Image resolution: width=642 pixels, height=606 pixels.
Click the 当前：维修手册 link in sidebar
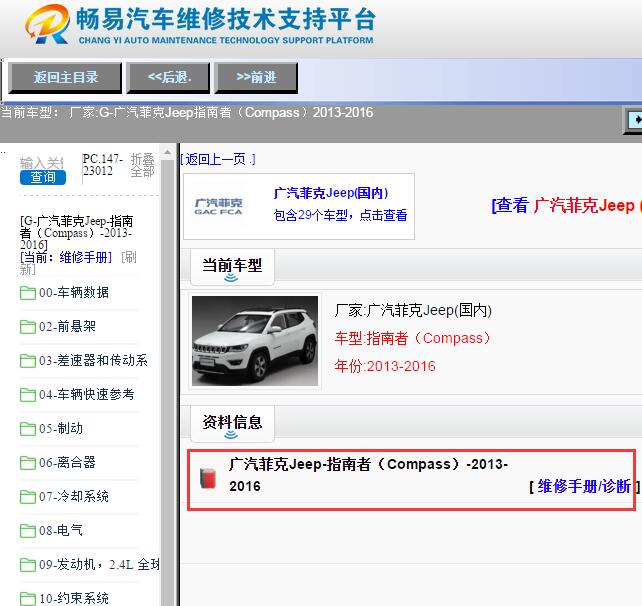66,257
